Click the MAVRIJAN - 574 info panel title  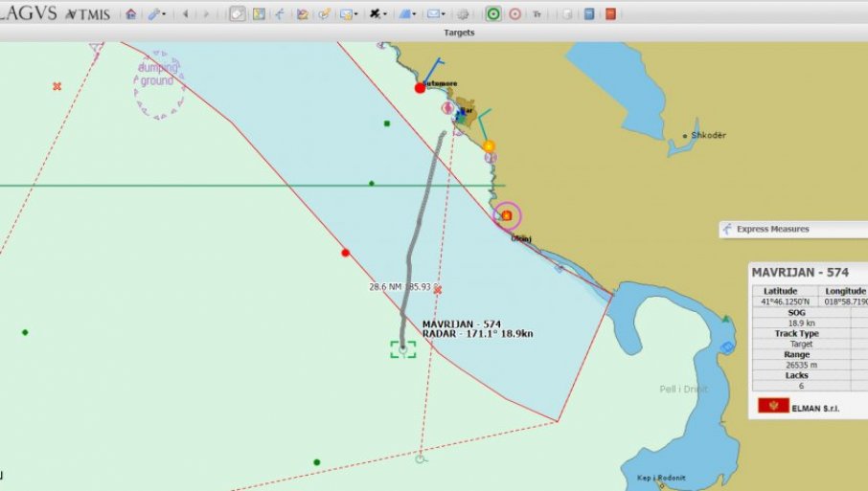click(800, 273)
